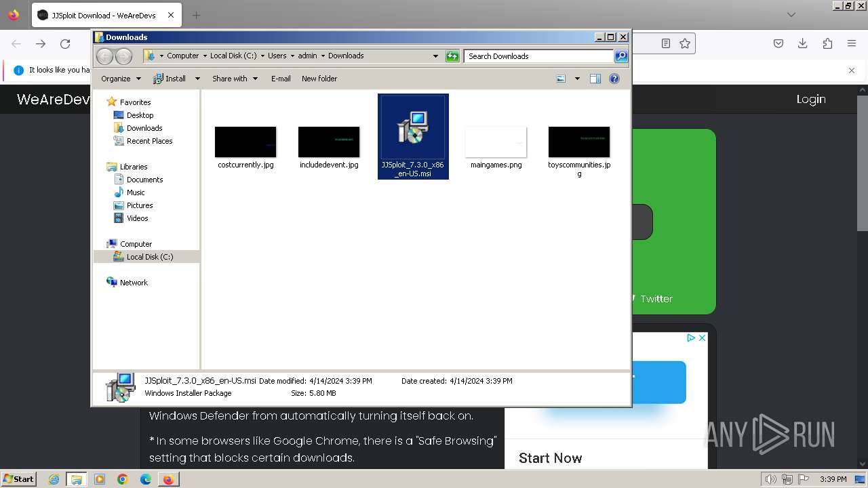868x488 pixels.
Task: Click the address bar Refresh icon
Action: coord(452,56)
